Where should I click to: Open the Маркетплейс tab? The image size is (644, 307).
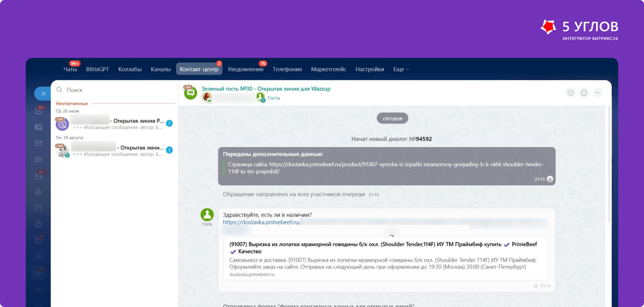tap(329, 69)
